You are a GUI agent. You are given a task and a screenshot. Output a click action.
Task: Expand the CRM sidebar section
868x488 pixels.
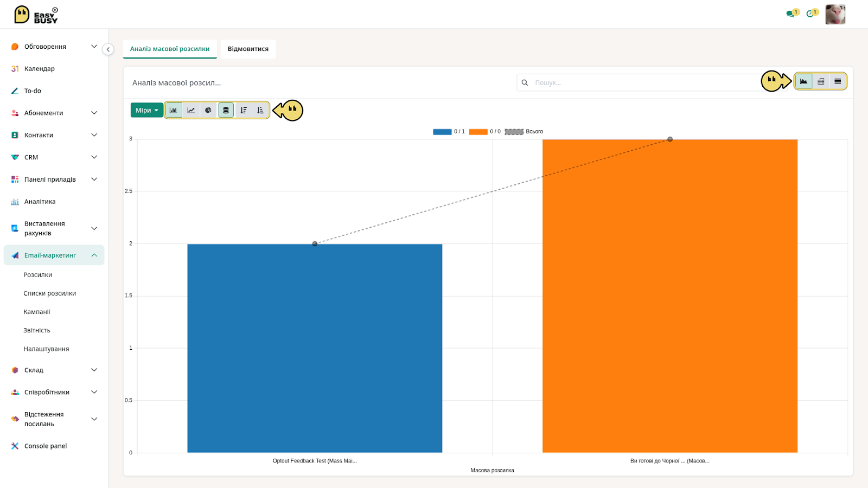pyautogui.click(x=54, y=157)
